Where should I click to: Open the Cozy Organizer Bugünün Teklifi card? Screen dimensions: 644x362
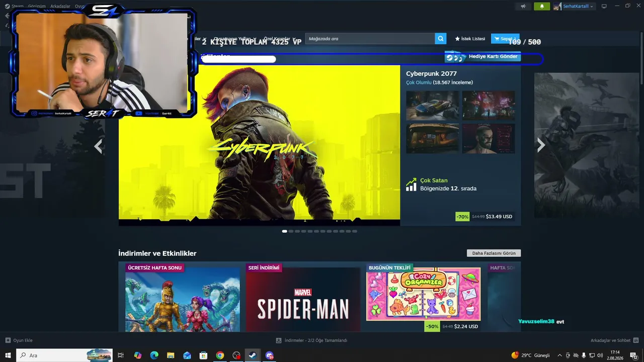point(423,298)
